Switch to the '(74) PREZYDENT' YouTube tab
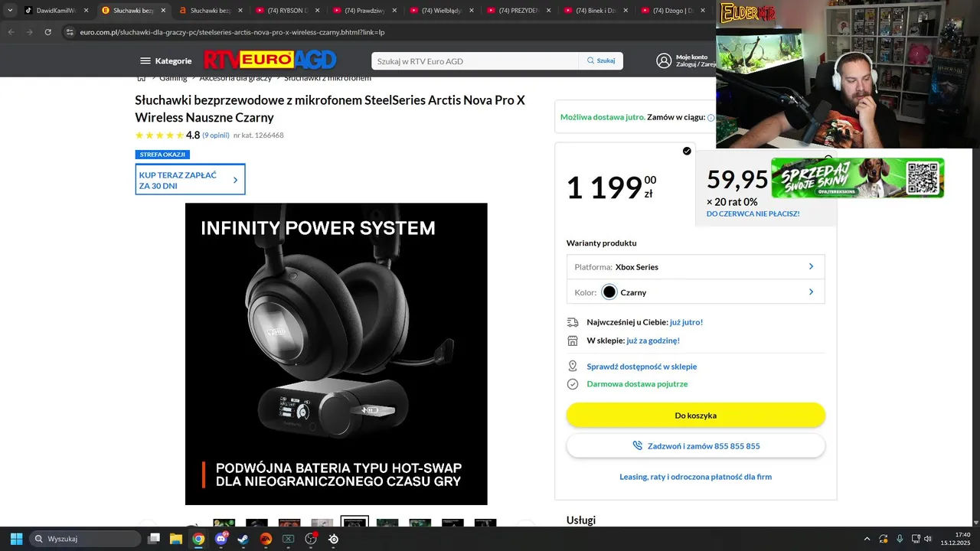The width and height of the screenshot is (980, 551). click(520, 11)
